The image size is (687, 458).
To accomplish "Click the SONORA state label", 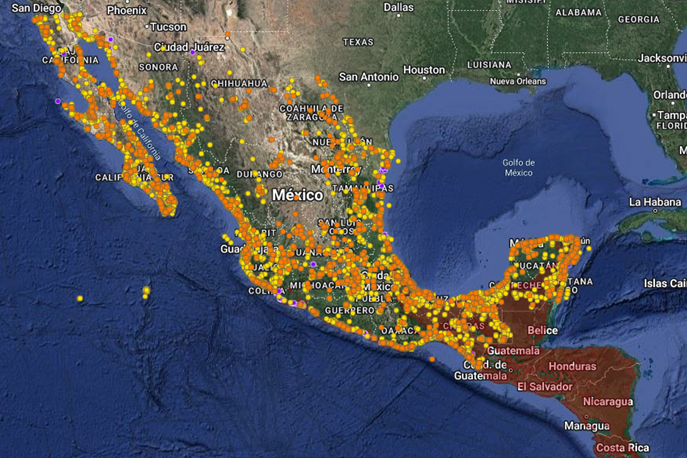I will click(158, 67).
